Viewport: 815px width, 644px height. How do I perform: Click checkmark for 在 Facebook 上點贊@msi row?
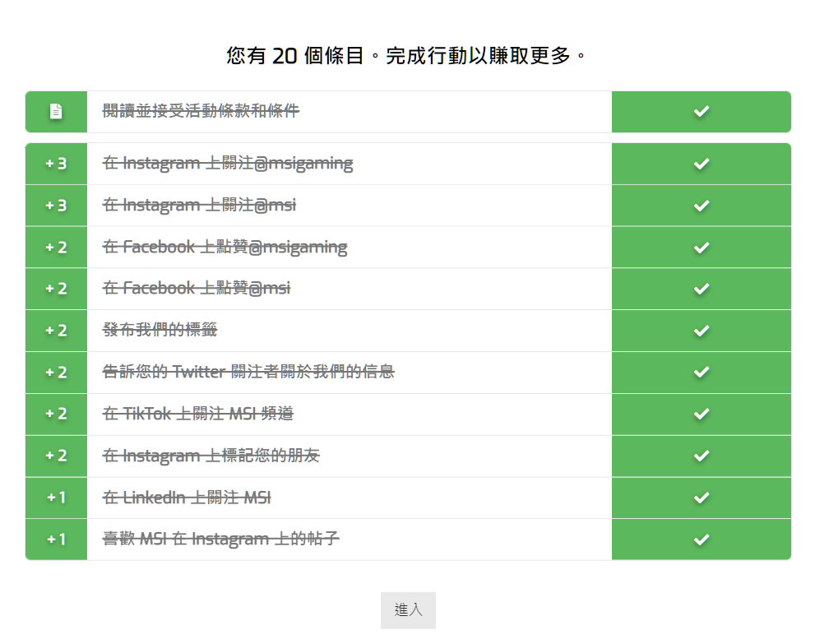(x=702, y=289)
